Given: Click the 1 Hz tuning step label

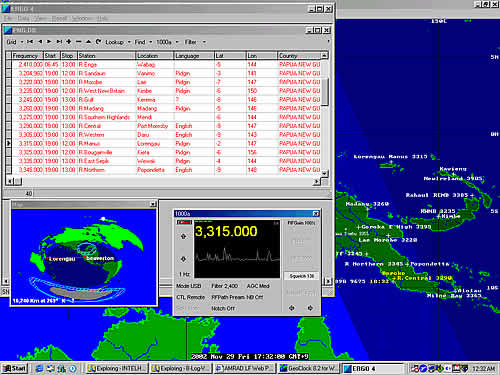Looking at the screenshot, I should [x=184, y=274].
